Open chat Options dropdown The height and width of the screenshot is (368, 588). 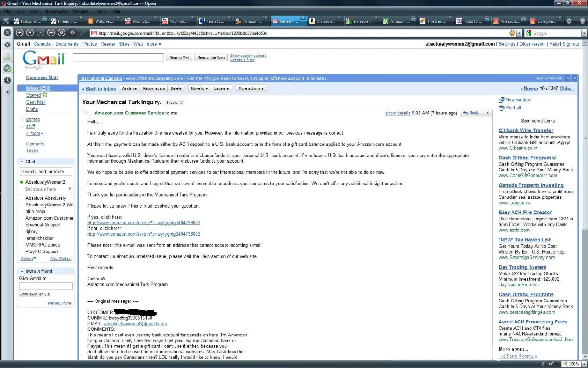coord(28,258)
